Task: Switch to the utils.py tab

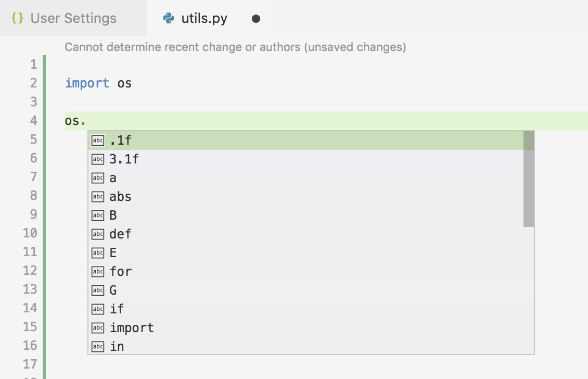Action: [x=203, y=18]
